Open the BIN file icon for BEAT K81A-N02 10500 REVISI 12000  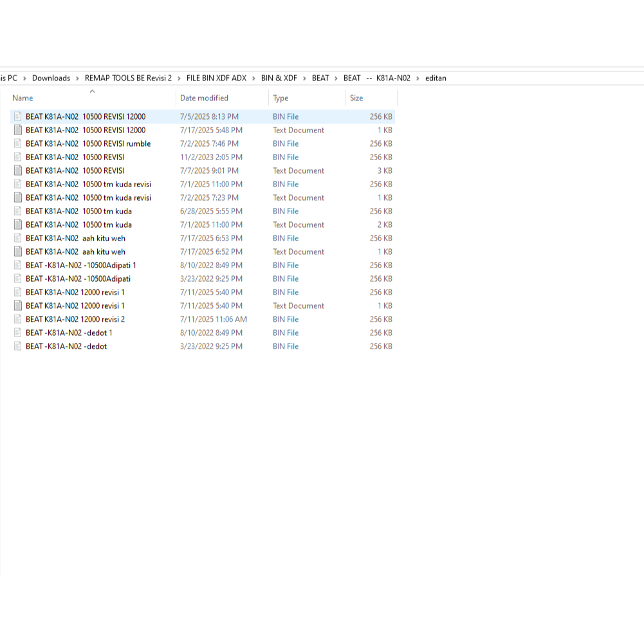[x=18, y=116]
